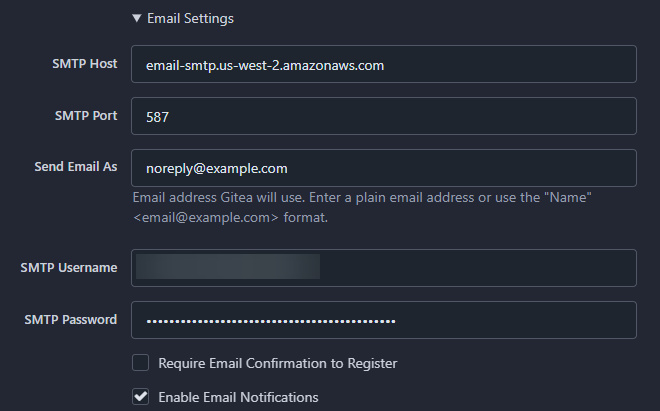Tick the Require Email Confirmation checkbox
This screenshot has width=660, height=411.
[x=141, y=363]
